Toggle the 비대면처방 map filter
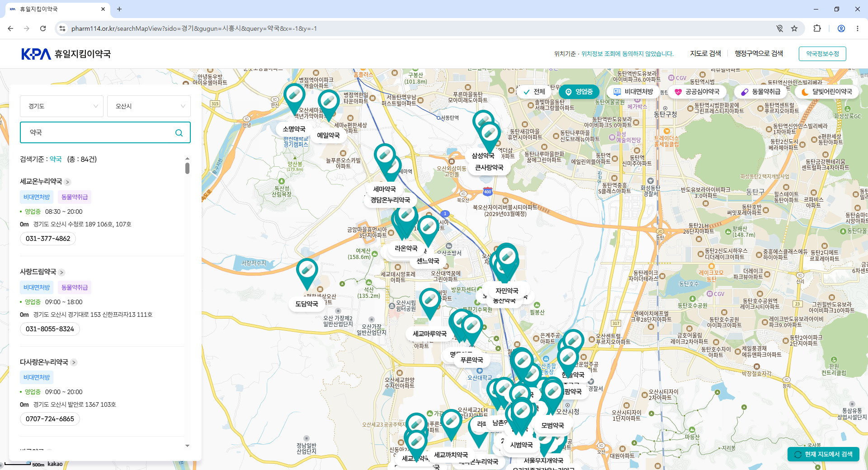Image resolution: width=868 pixels, height=470 pixels. pos(633,92)
